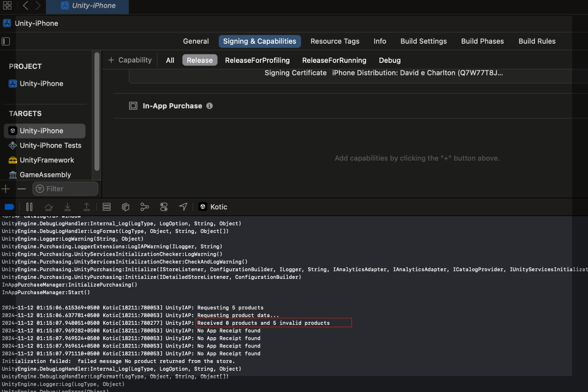Screen dimensions: 588x392
Task: Toggle breakpoints activation in debug bar
Action: click(x=9, y=207)
